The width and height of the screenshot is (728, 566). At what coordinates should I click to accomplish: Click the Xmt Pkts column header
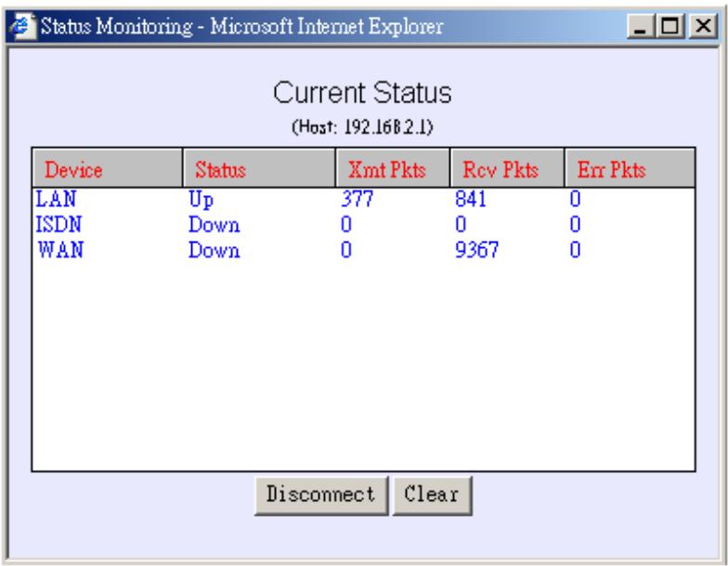click(x=393, y=167)
